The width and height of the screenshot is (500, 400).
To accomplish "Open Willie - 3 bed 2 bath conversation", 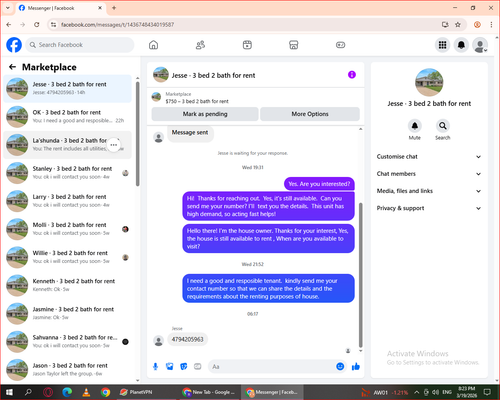I will (68, 257).
